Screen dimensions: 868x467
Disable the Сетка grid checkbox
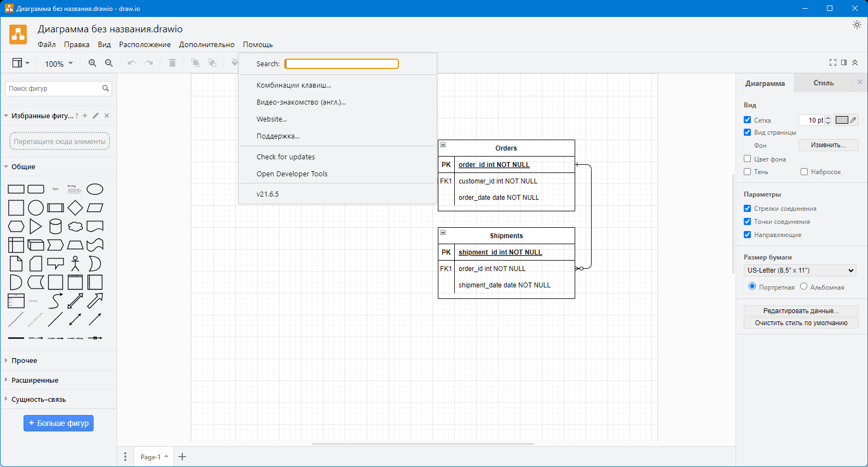pos(747,120)
